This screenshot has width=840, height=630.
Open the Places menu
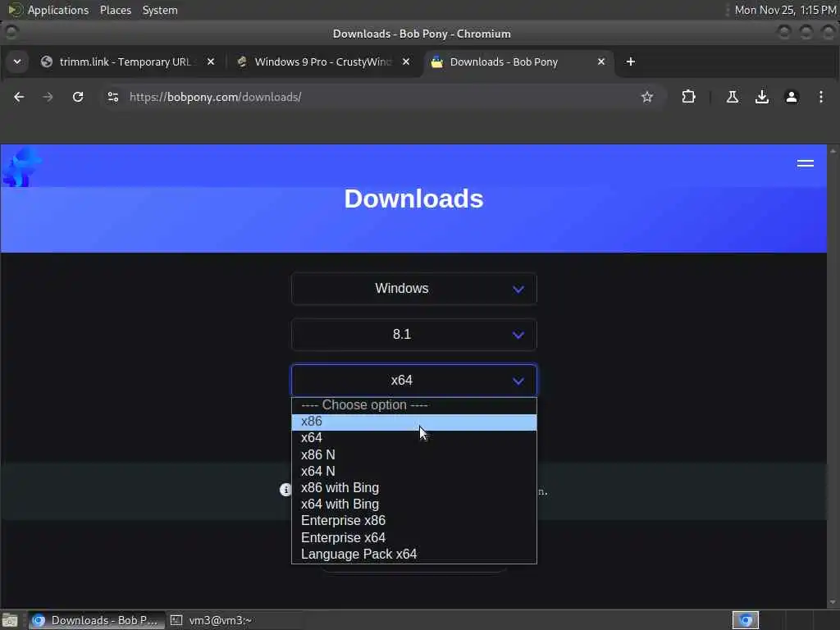pos(115,10)
